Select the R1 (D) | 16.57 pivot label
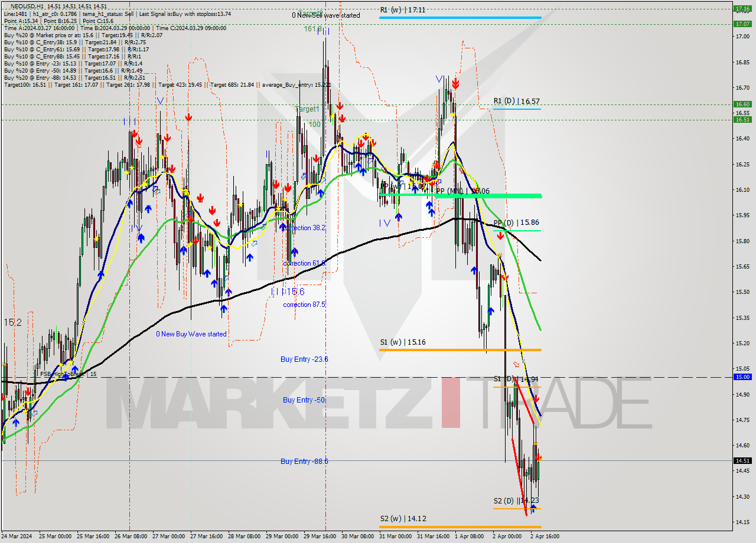This screenshot has height=543, width=756. pyautogui.click(x=517, y=102)
